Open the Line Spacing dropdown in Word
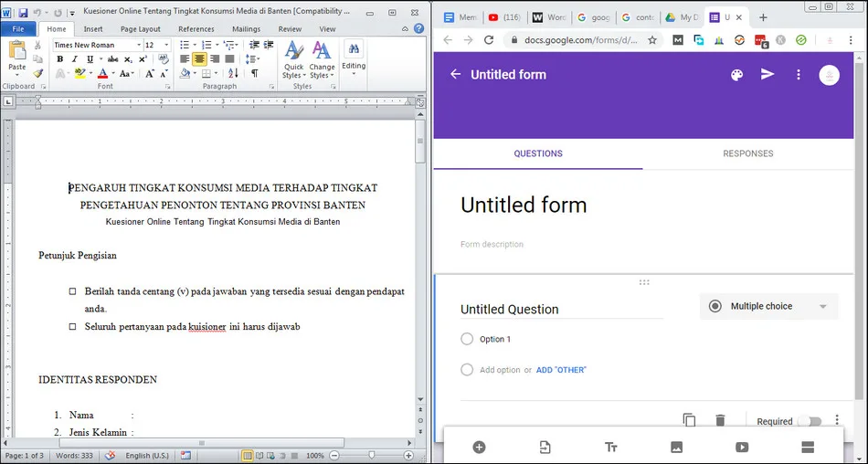The image size is (868, 464). point(252,58)
